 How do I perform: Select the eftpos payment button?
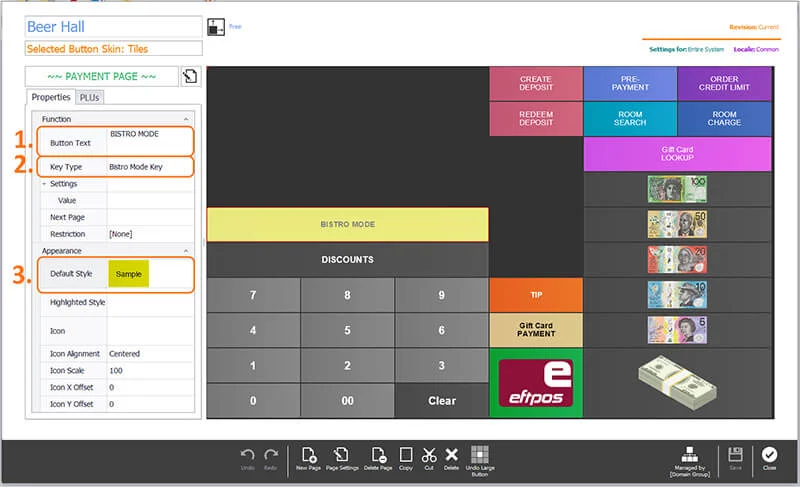coord(536,383)
